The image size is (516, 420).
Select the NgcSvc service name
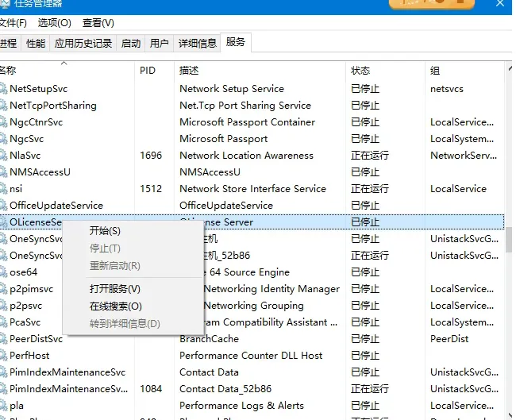(x=26, y=139)
